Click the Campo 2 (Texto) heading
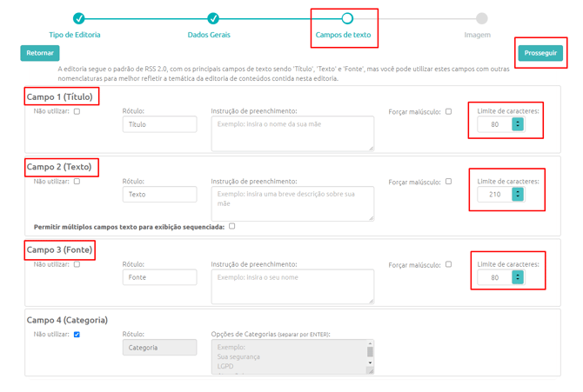 [x=59, y=167]
